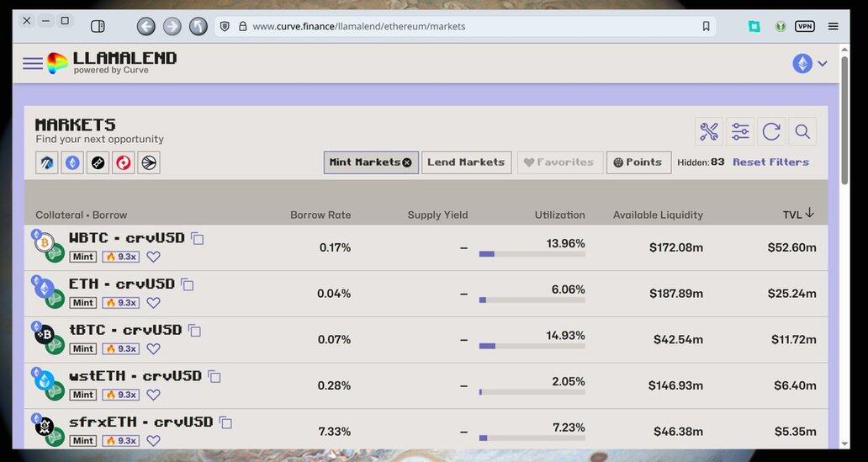Remove the Mint Markets filter
This screenshot has width=868, height=462.
pos(407,162)
